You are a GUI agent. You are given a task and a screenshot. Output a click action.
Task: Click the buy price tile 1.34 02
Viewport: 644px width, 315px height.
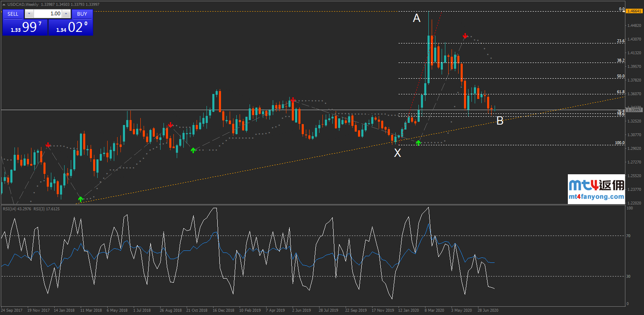[x=71, y=27]
